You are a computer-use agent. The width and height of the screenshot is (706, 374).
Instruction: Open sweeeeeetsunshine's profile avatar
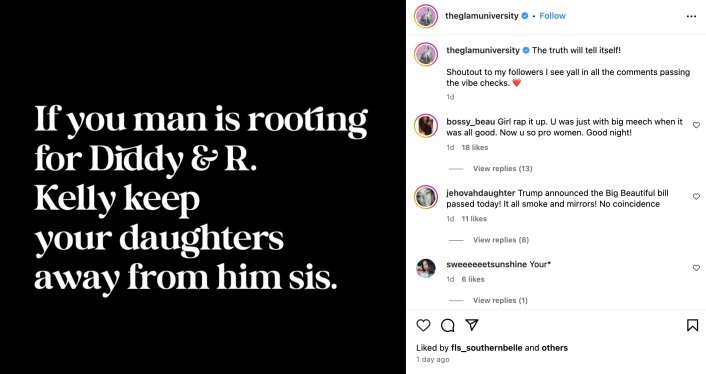(426, 268)
